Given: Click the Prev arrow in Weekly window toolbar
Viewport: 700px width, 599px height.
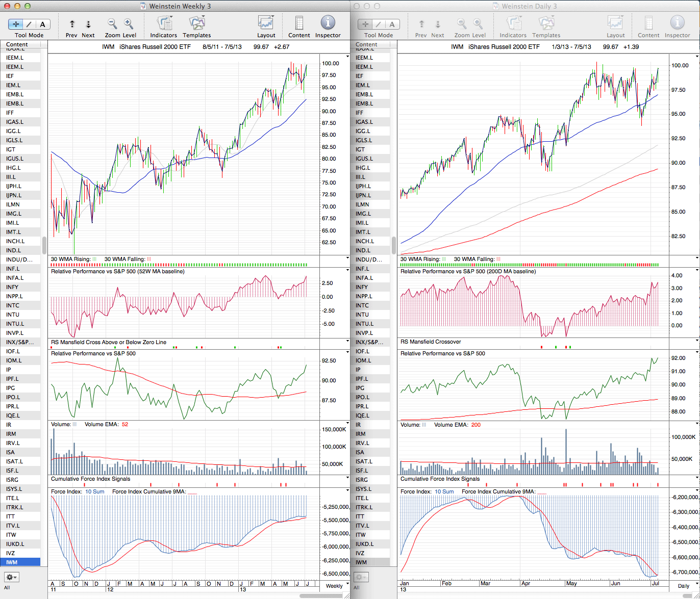Looking at the screenshot, I should point(72,24).
